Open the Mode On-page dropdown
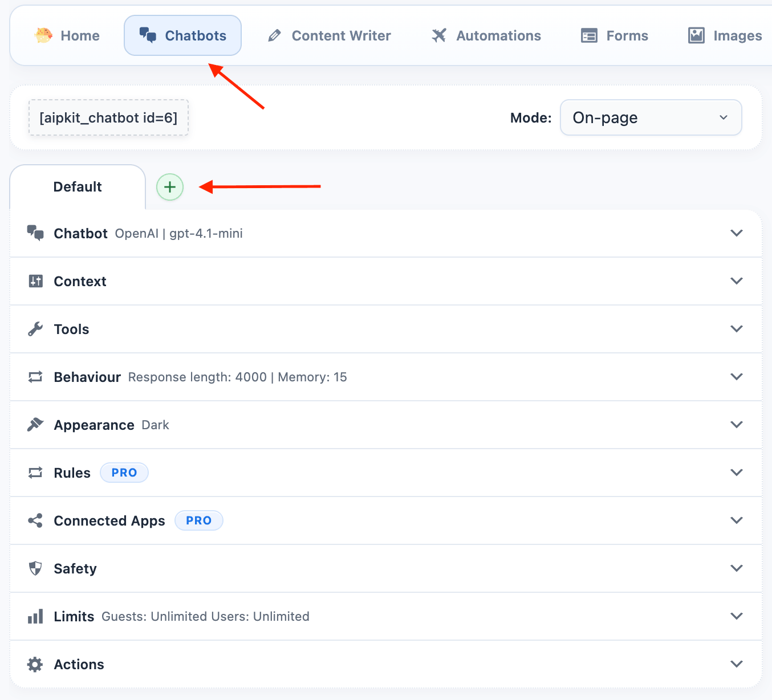Screen dimensions: 772x700 tap(651, 117)
